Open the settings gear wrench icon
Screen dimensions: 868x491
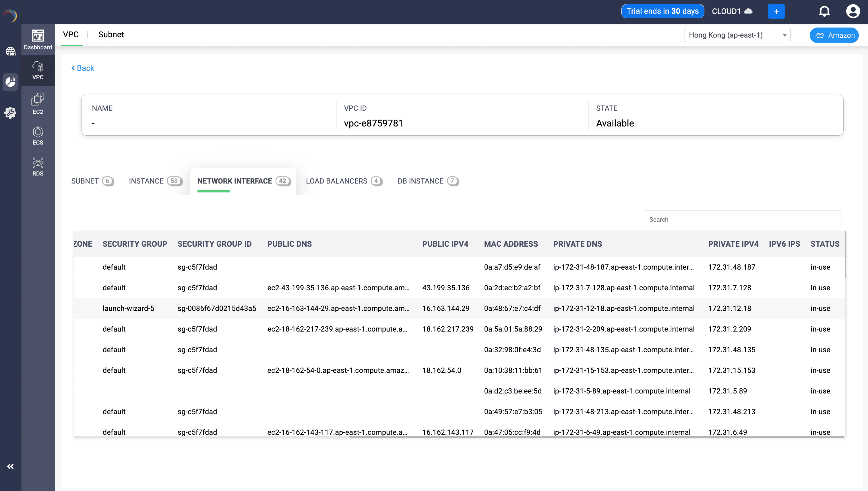click(x=10, y=112)
